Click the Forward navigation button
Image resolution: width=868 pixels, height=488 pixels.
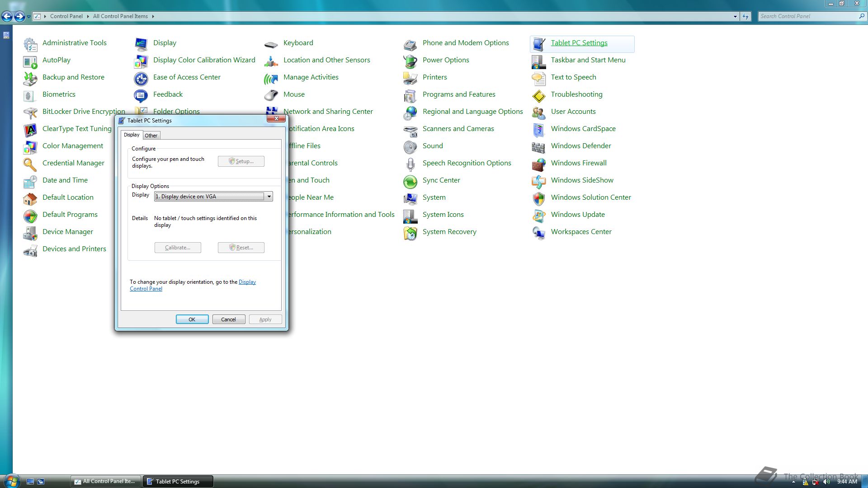click(19, 17)
